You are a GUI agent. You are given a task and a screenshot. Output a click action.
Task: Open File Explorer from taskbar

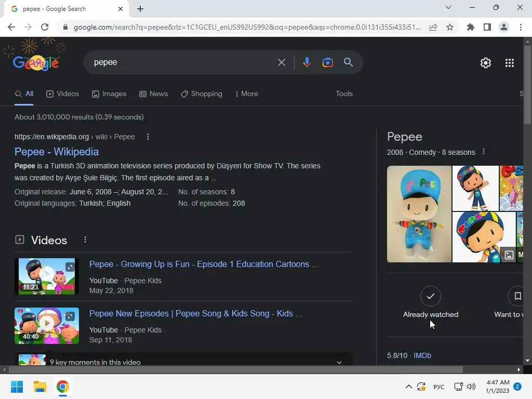39,387
